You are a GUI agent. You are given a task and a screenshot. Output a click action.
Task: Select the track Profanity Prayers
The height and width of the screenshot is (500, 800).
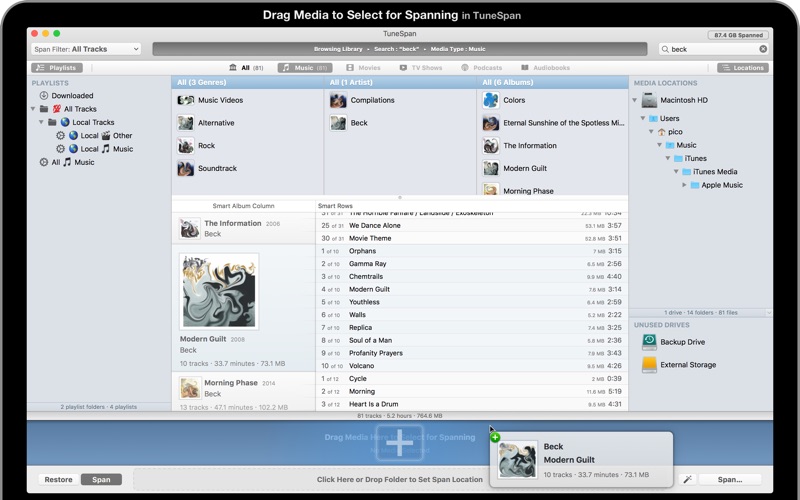(472, 353)
